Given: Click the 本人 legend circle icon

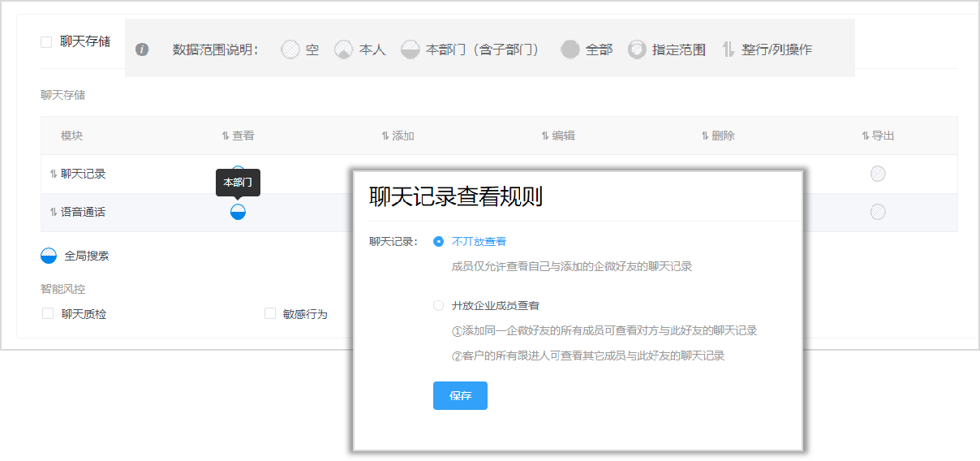Looking at the screenshot, I should pos(344,50).
